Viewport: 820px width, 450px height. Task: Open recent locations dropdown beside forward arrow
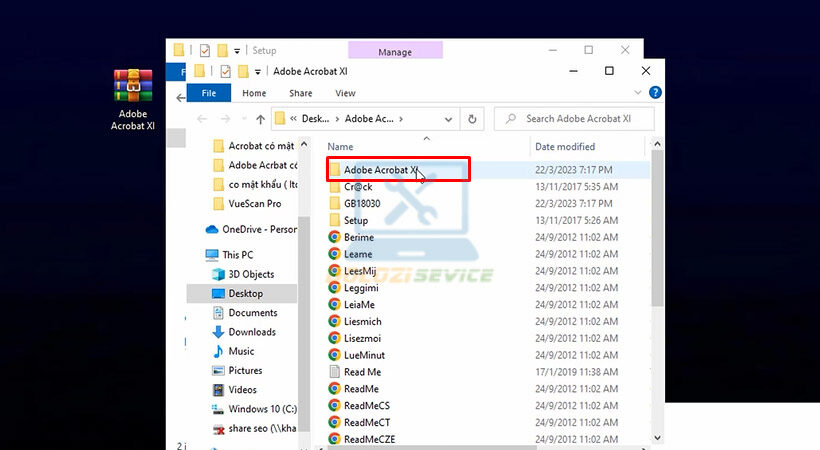pyautogui.click(x=244, y=119)
